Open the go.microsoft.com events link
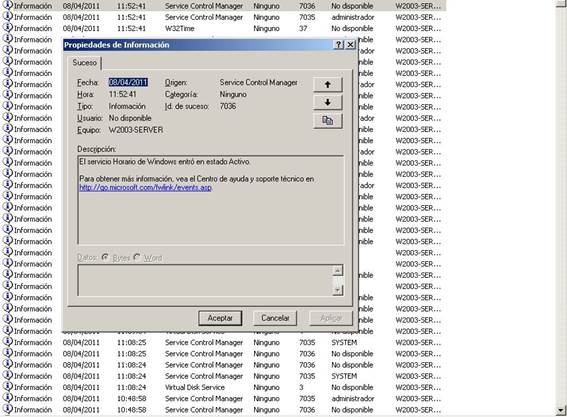The image size is (567, 417). coord(146,187)
